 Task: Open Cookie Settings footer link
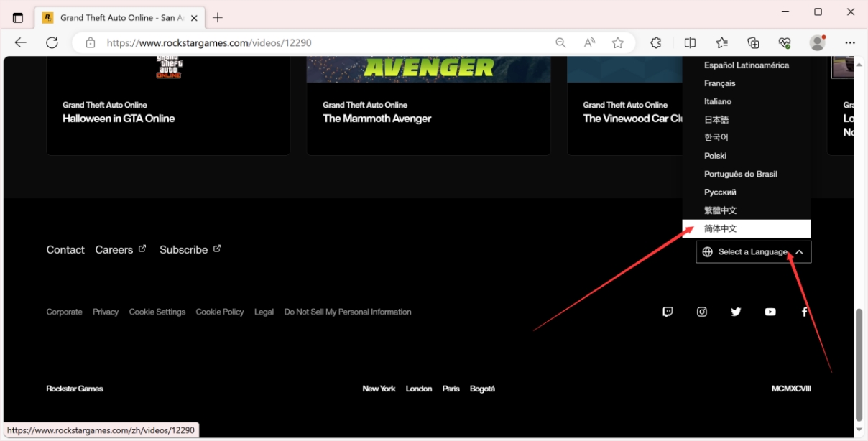click(157, 312)
